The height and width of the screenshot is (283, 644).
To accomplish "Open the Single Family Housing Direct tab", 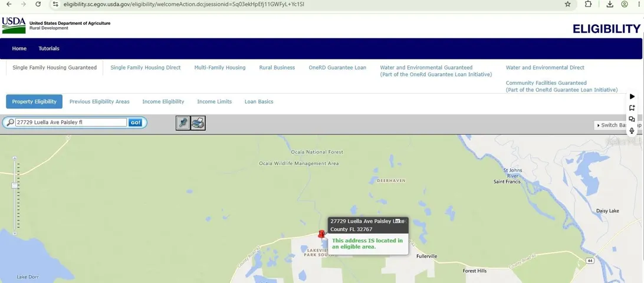I will tap(146, 68).
